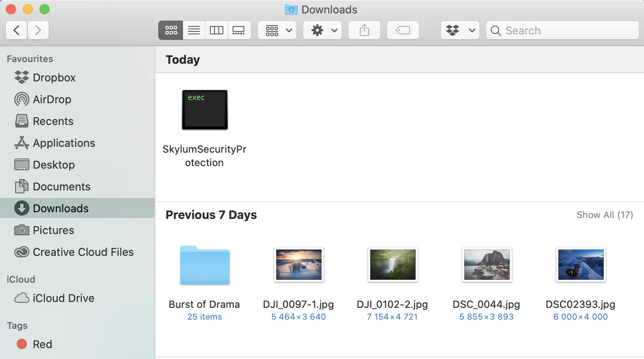This screenshot has width=644, height=359.
Task: Go back with the back arrow
Action: 17,30
